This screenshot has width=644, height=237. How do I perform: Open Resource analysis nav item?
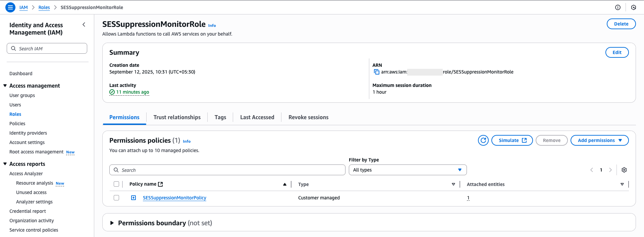point(35,183)
